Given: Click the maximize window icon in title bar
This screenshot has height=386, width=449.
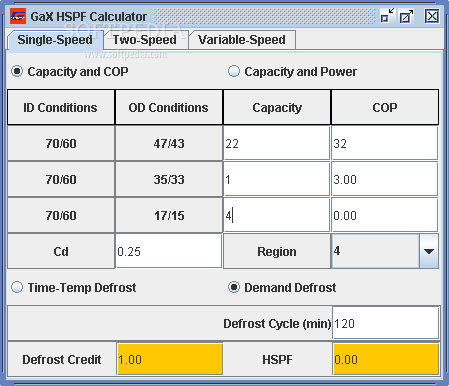Looking at the screenshot, I should click(x=406, y=16).
